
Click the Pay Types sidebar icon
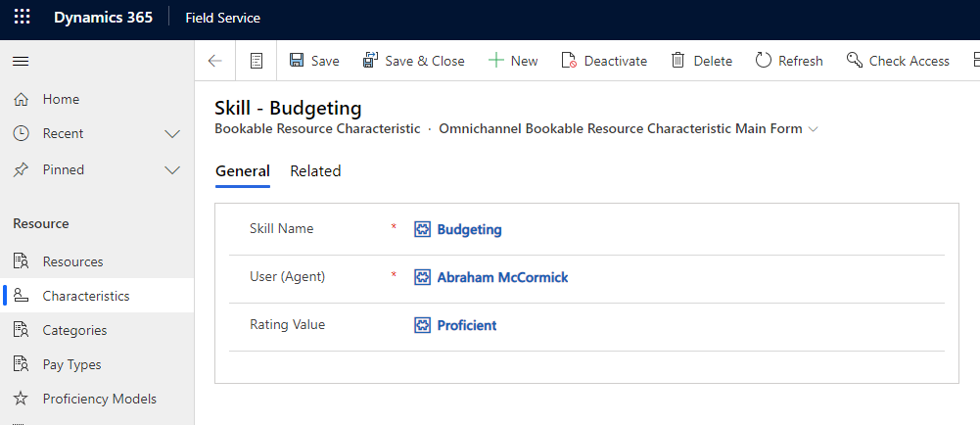click(22, 364)
